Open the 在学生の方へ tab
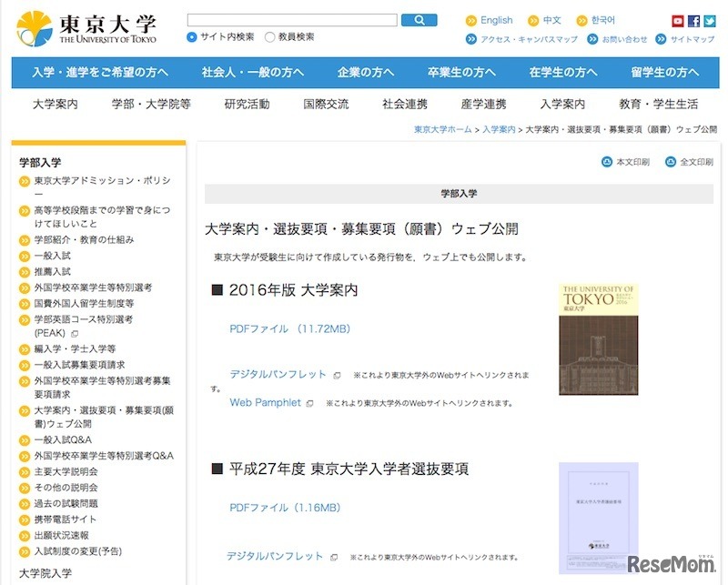728x585 pixels. [562, 70]
